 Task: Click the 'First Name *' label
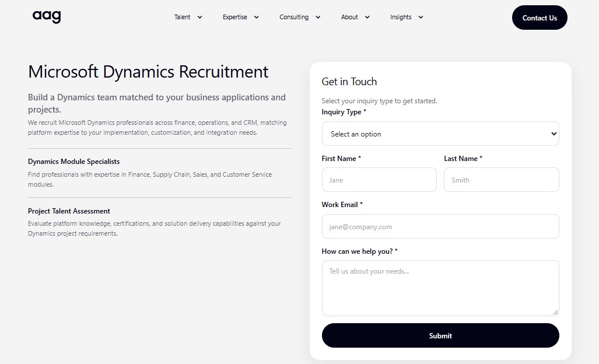pyautogui.click(x=341, y=159)
